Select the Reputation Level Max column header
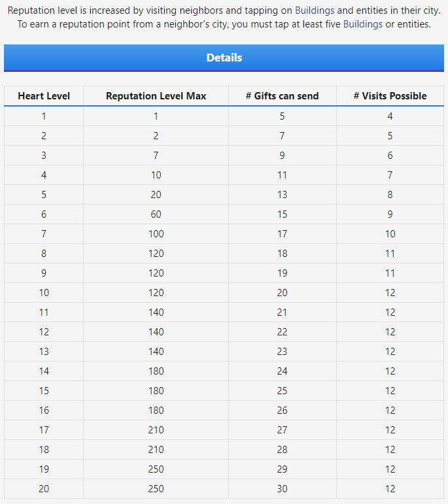This screenshot has width=448, height=504. (156, 96)
